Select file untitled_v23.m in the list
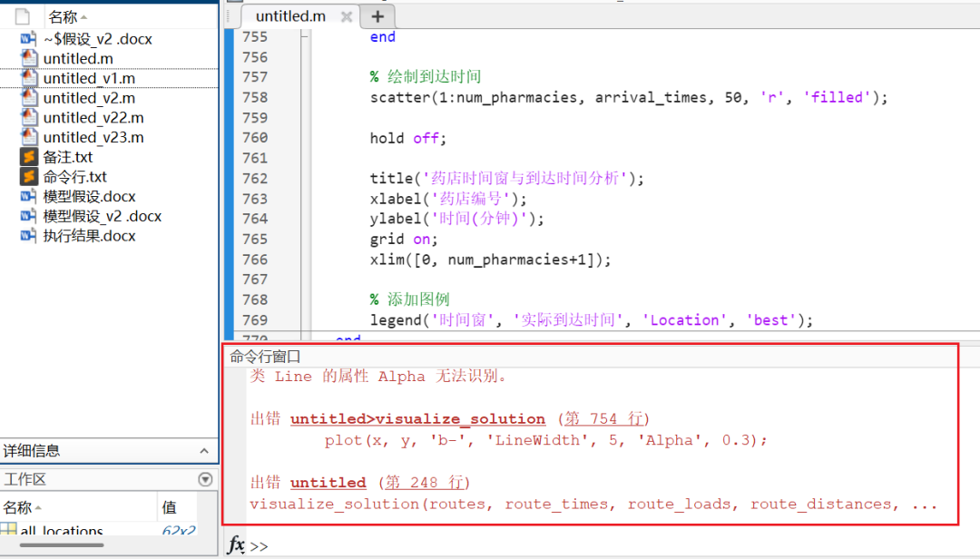 [93, 138]
